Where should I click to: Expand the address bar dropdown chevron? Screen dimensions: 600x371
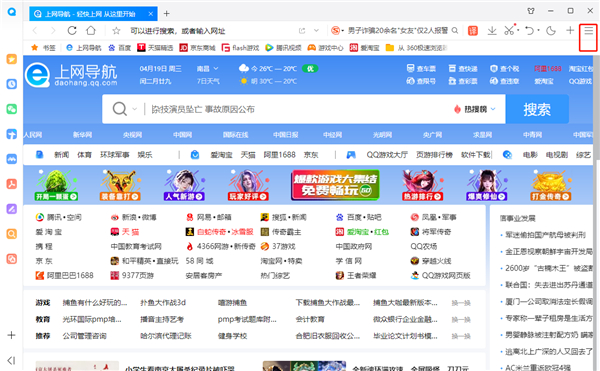pyautogui.click(x=316, y=31)
